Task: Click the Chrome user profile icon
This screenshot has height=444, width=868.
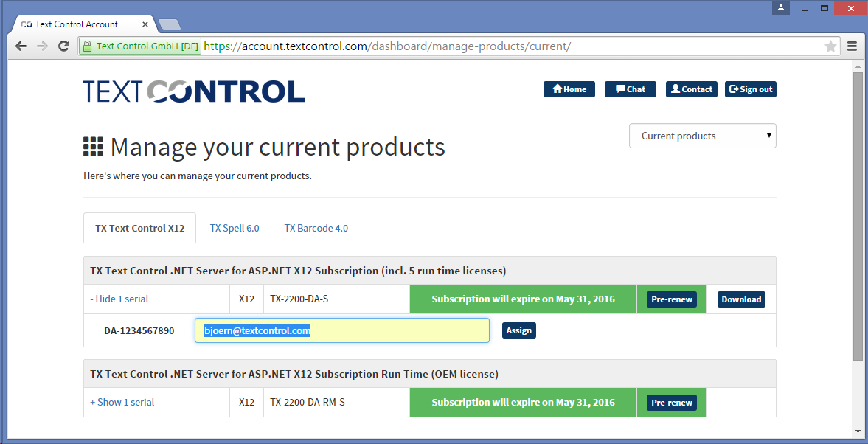Action: [x=780, y=8]
